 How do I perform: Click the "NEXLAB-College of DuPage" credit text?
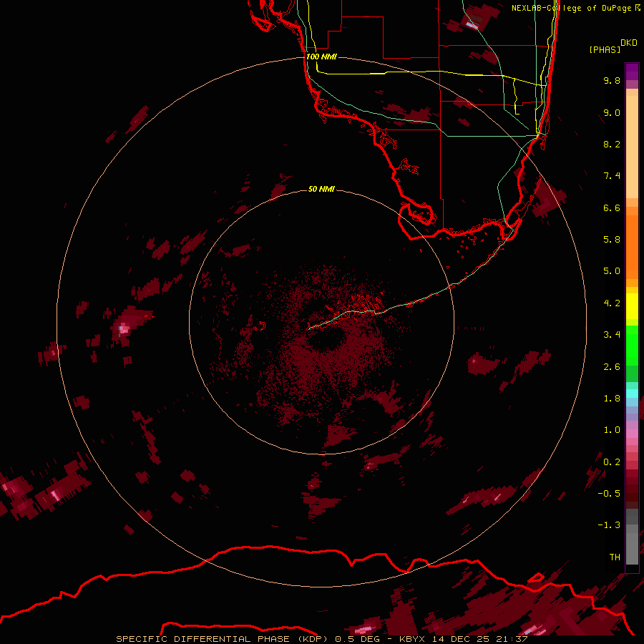(x=572, y=8)
